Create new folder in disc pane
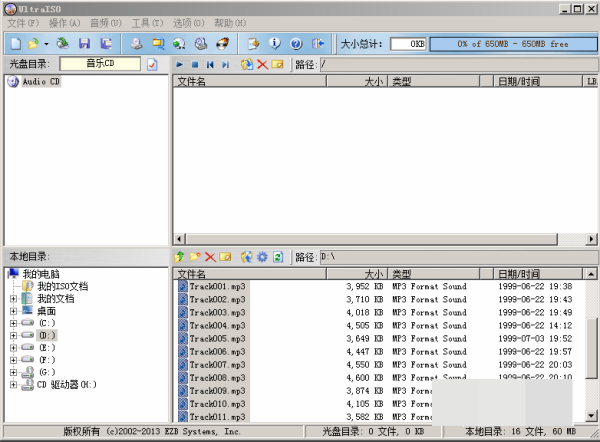Screen dimensions: 600x442 tap(277, 64)
